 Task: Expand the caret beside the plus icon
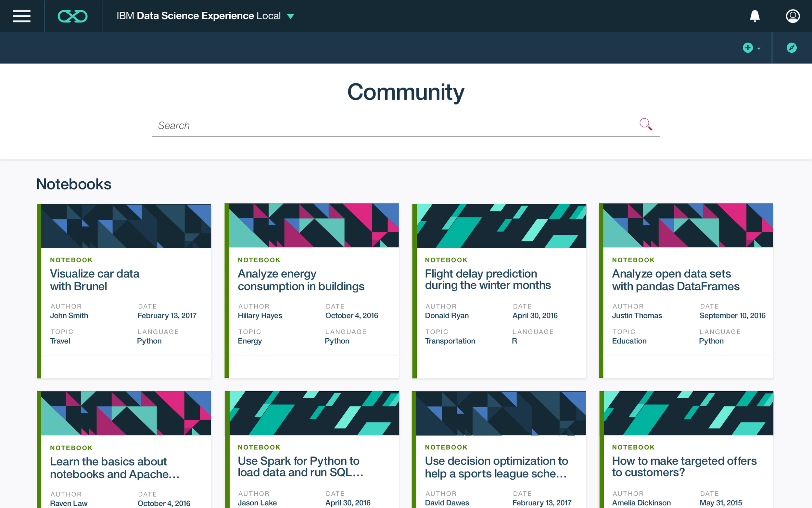pyautogui.click(x=759, y=48)
